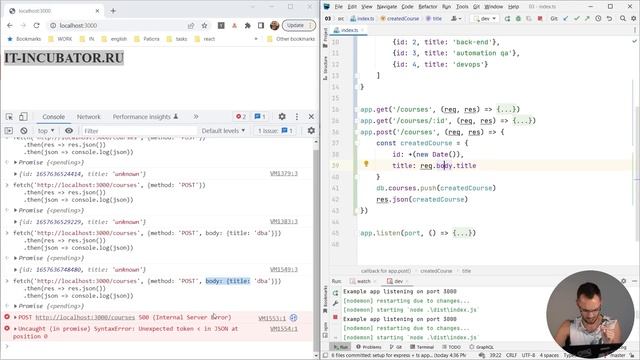Click Git commit checkmark icon

pos(576,18)
